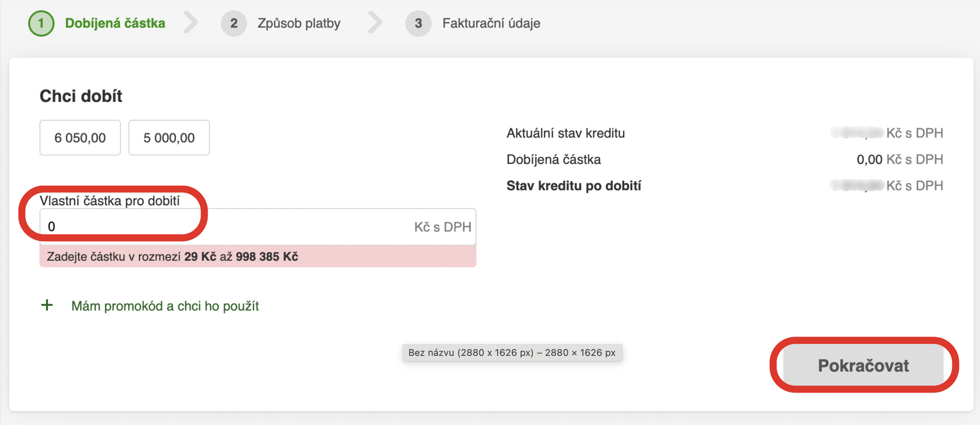Click the Kč s DPH suffix inside the input
980x425 pixels.
pos(443,227)
